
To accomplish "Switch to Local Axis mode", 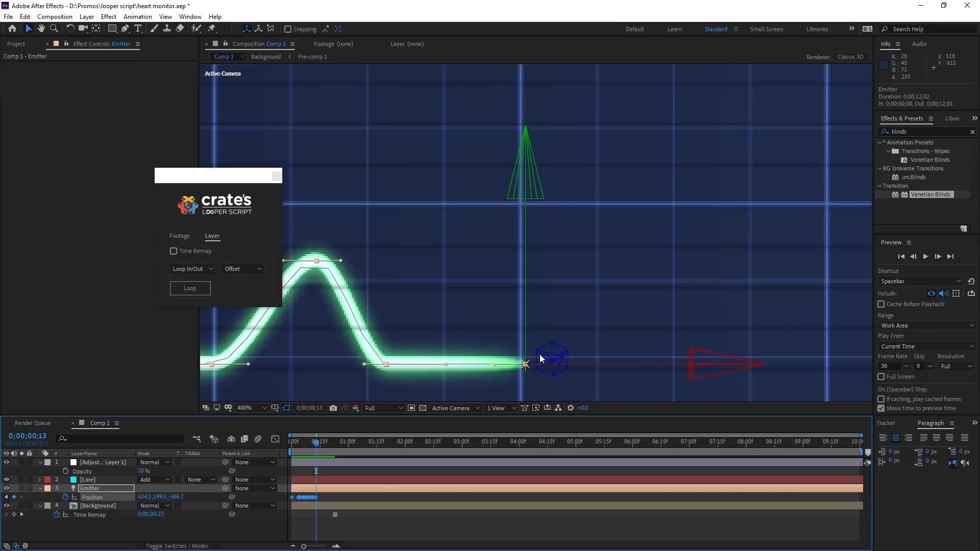I will point(247,29).
